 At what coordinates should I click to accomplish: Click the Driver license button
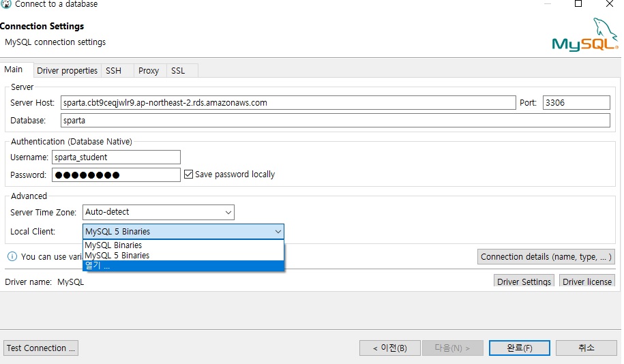pyautogui.click(x=587, y=282)
